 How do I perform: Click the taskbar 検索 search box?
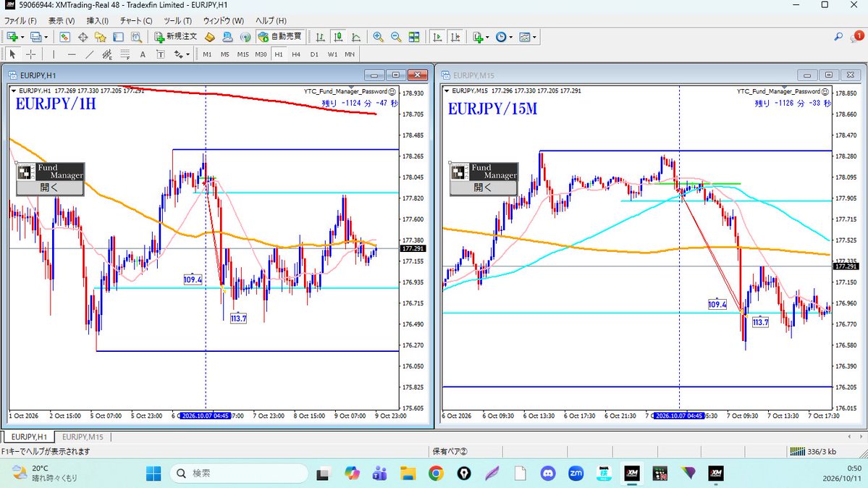(240, 473)
